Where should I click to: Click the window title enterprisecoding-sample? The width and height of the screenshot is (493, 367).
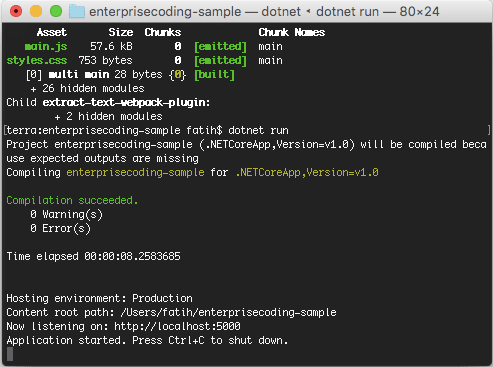(165, 12)
